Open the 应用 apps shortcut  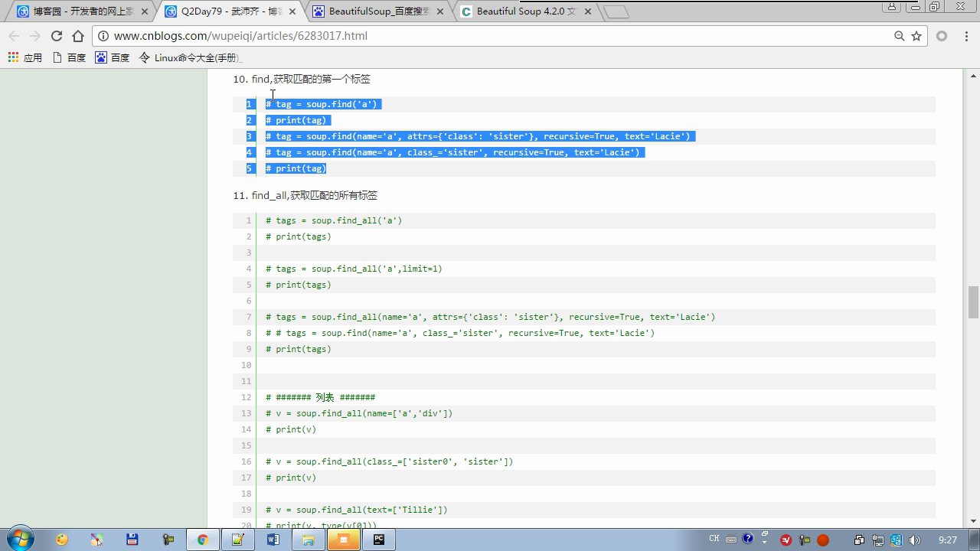pos(24,57)
